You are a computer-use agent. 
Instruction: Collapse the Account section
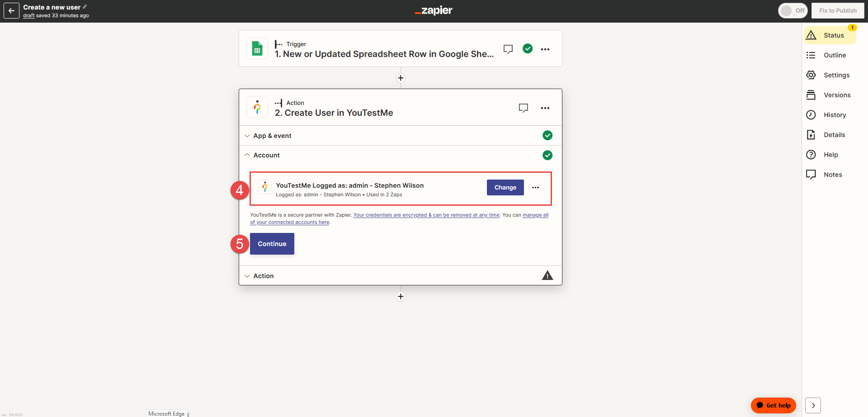tap(401, 155)
